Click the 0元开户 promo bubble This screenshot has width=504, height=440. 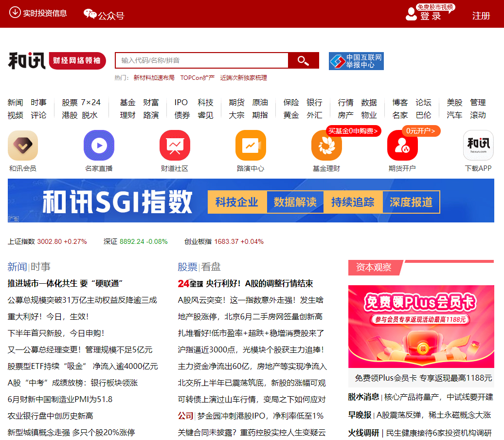[421, 131]
